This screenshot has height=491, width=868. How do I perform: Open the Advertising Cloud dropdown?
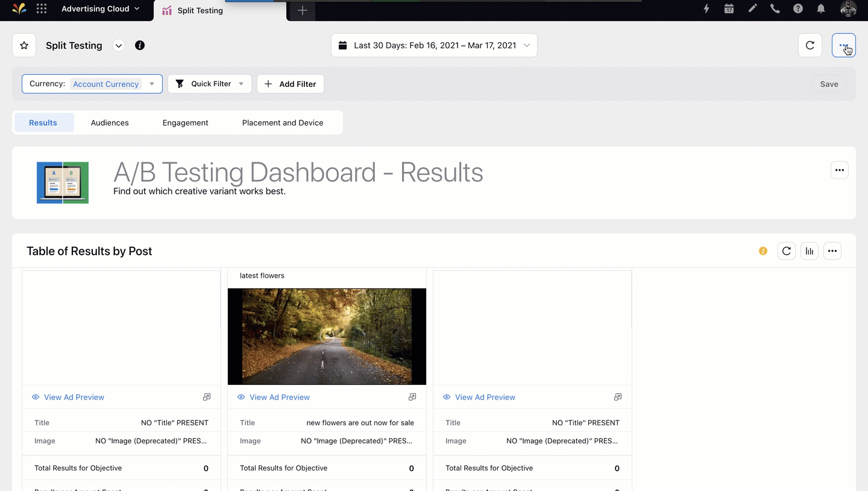[x=100, y=9]
